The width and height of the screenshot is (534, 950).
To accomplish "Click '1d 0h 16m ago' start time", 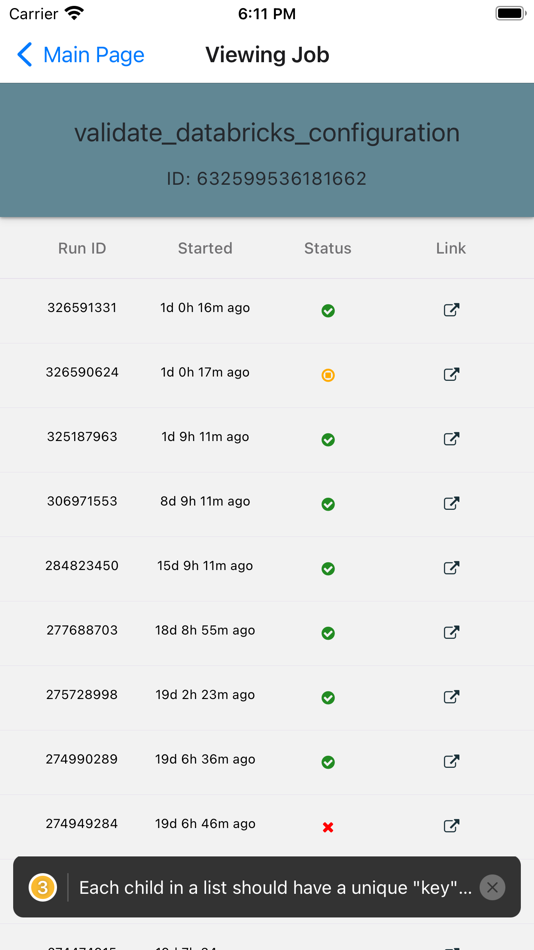I will point(205,308).
